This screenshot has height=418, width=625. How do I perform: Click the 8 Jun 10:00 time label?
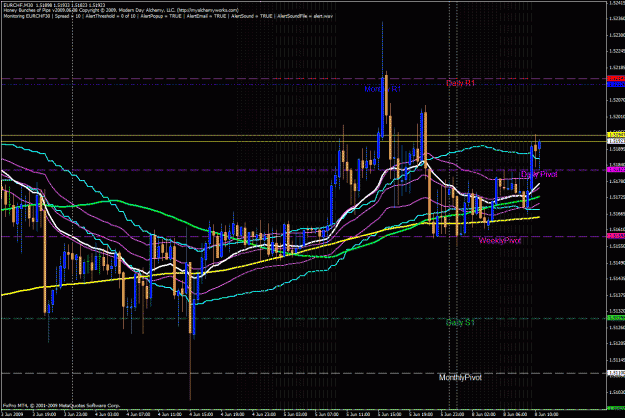547,414
